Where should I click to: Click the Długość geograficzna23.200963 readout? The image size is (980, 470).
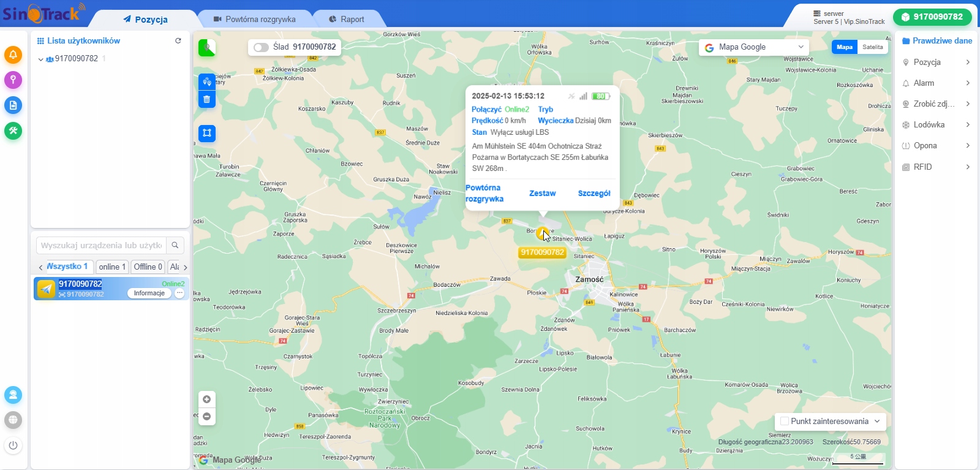(x=766, y=442)
